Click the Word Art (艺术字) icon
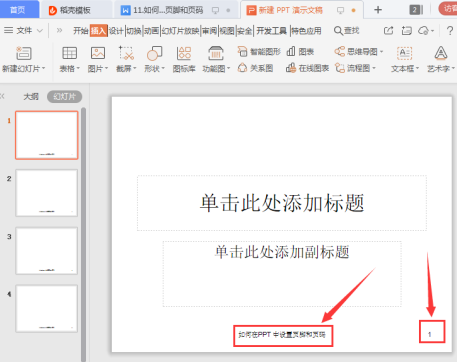Image resolution: width=457 pixels, height=362 pixels. tap(441, 53)
